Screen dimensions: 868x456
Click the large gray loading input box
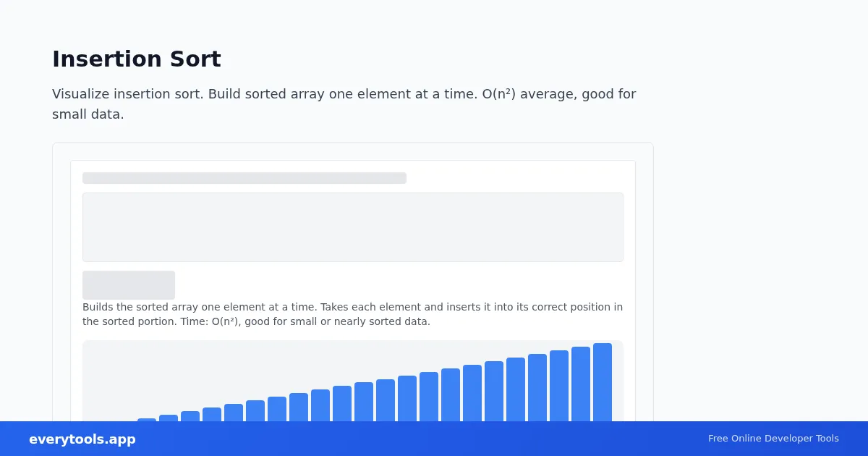tap(353, 227)
